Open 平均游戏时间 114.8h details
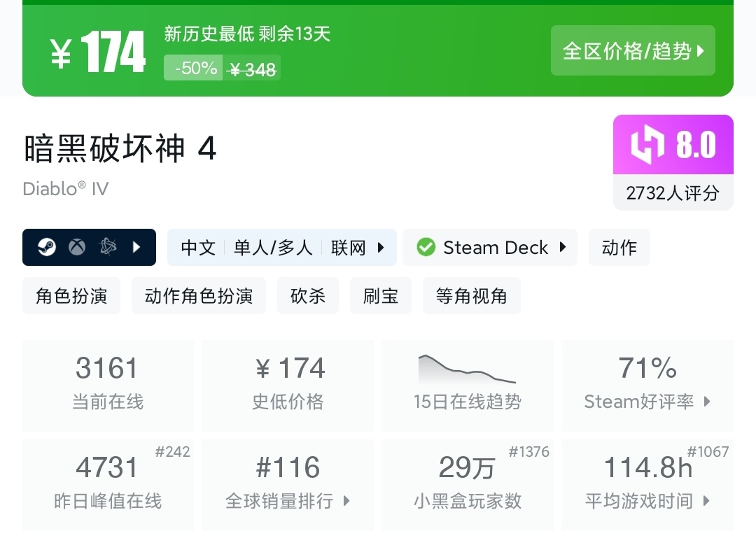 pos(647,484)
